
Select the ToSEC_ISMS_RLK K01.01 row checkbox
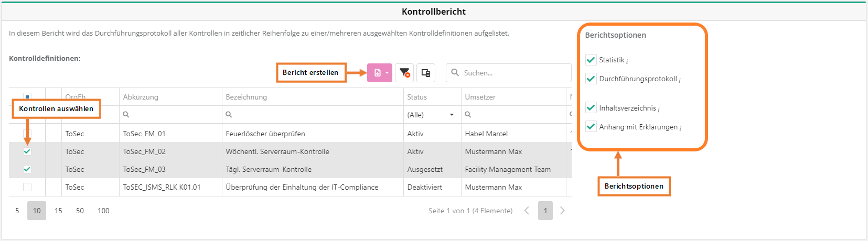pos(27,187)
